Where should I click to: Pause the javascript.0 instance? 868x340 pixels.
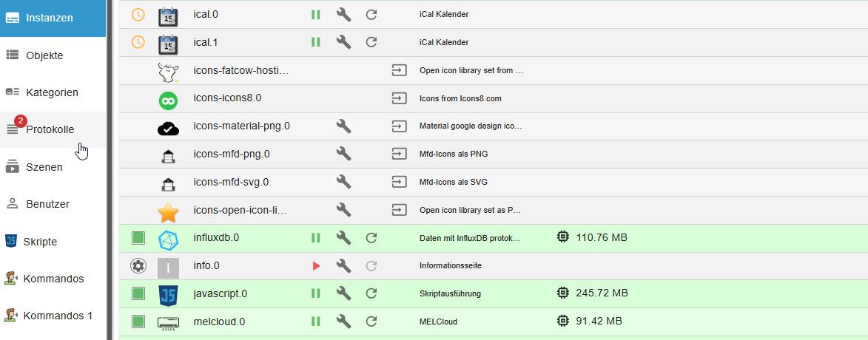point(316,293)
